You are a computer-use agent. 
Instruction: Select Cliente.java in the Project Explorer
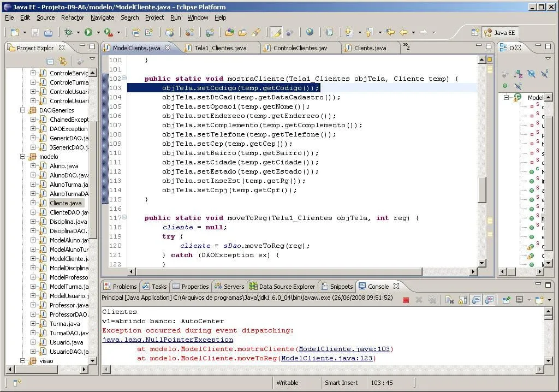coord(66,203)
